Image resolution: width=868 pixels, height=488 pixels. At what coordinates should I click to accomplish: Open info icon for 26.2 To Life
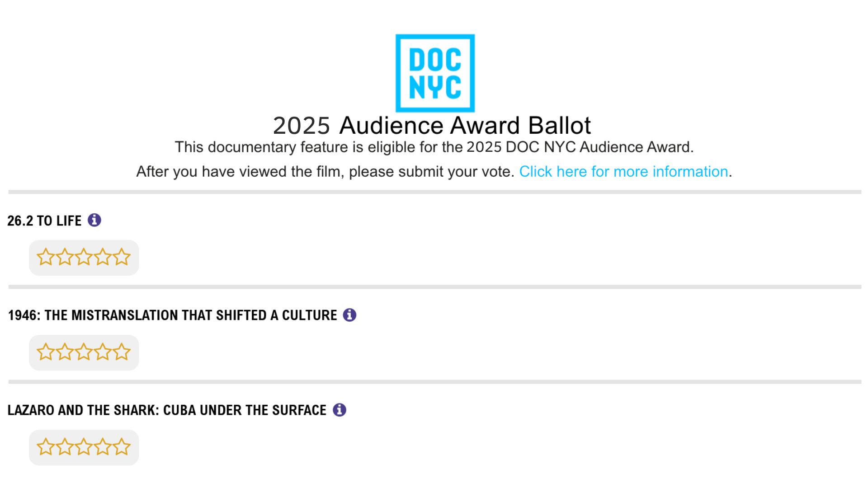tap(94, 220)
